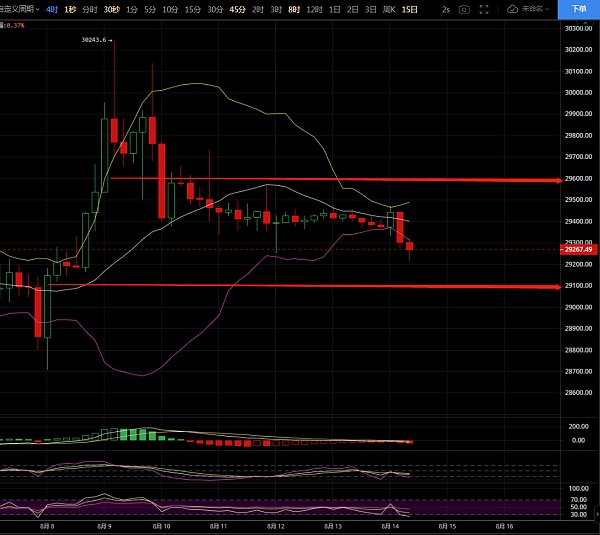This screenshot has width=600, height=535.
Task: Open the cloud-saved layout menu 未命名
Action: point(528,9)
